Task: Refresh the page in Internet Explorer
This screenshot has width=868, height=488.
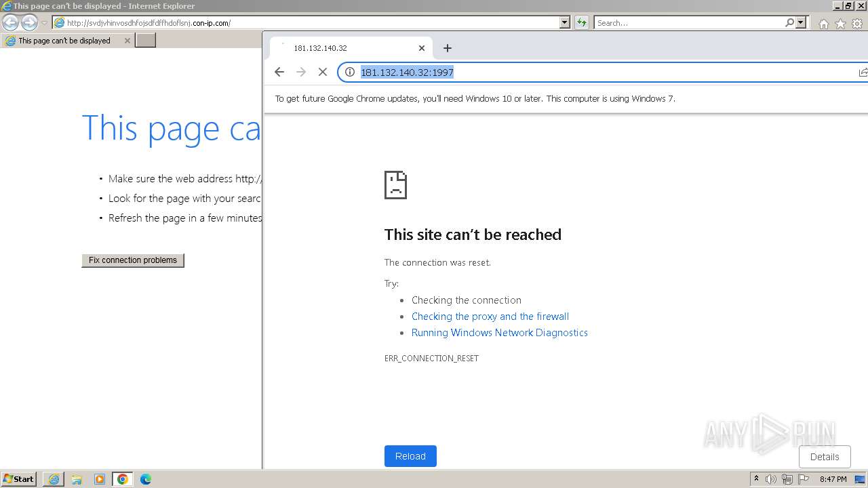Action: (582, 22)
